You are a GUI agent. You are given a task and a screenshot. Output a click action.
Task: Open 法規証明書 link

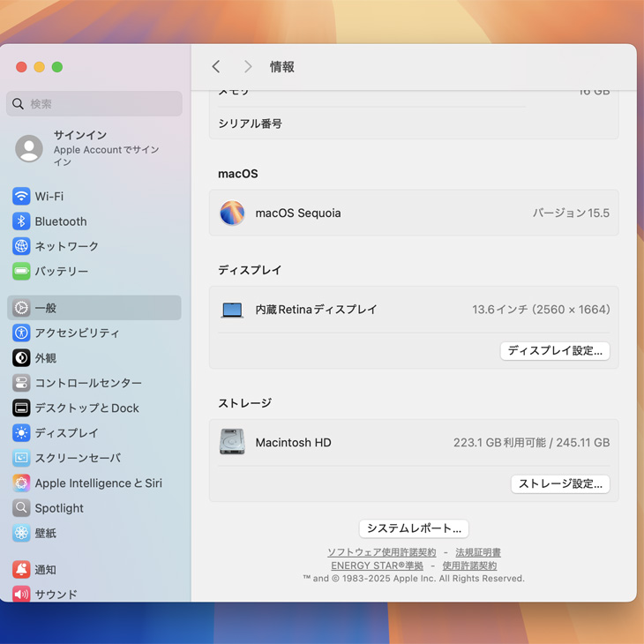(478, 552)
